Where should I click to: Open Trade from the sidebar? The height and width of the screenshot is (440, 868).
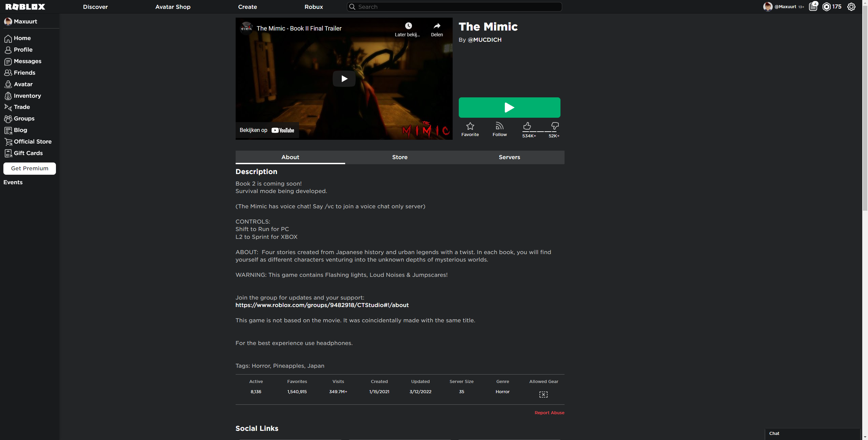22,107
